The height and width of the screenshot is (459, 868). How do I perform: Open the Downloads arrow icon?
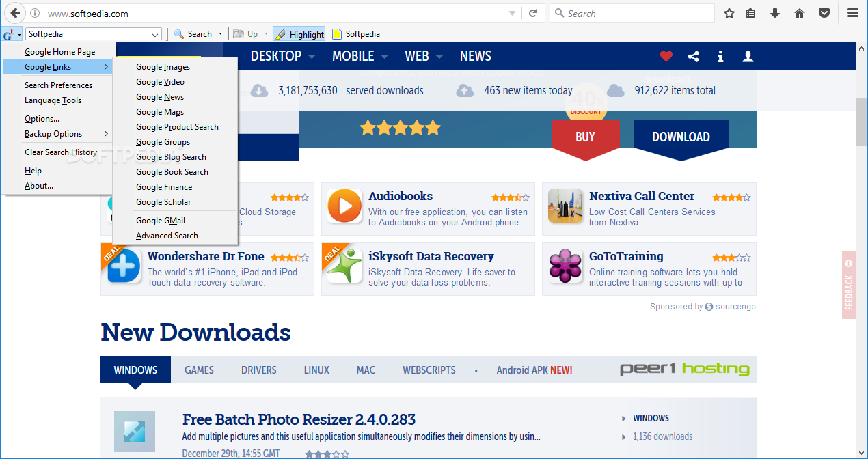[775, 13]
